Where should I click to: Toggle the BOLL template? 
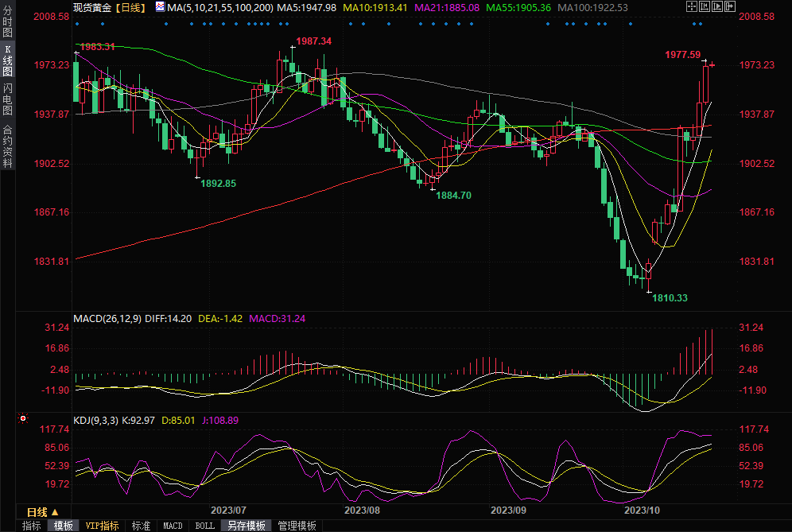pos(205,526)
